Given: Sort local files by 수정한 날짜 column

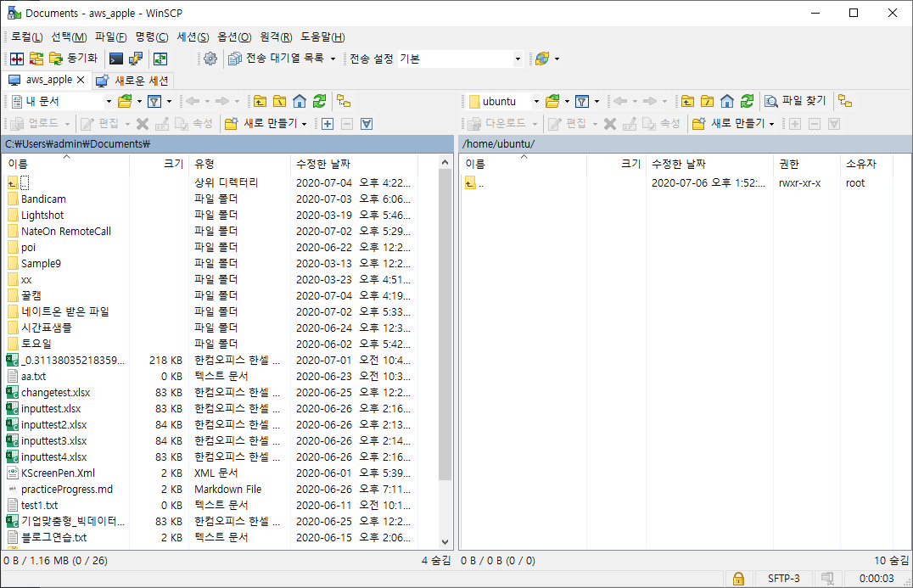Looking at the screenshot, I should 355,164.
